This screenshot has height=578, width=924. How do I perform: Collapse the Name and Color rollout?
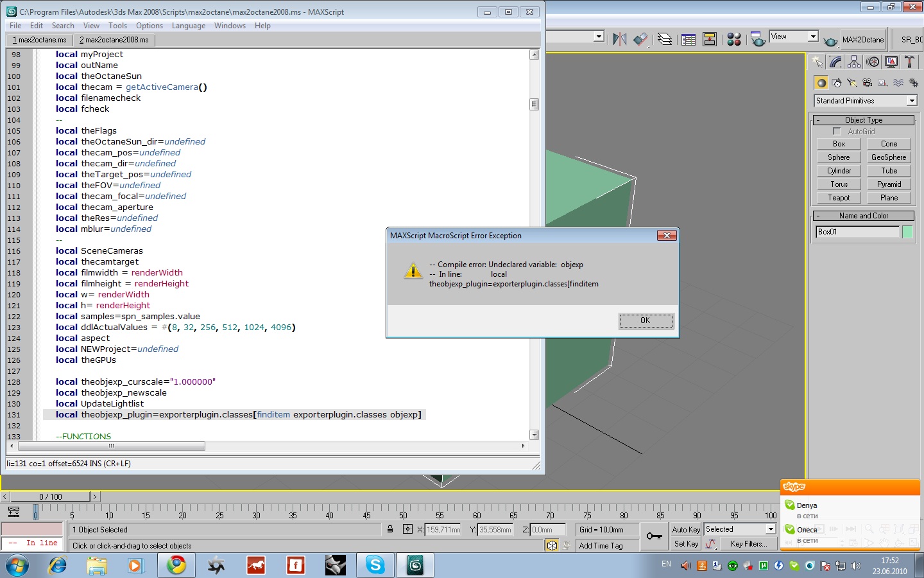[864, 216]
